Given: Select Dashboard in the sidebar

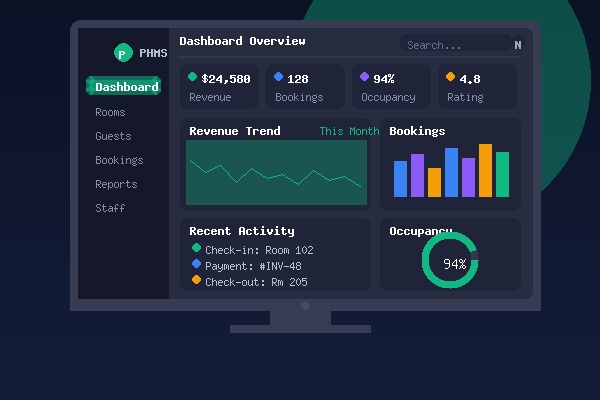Looking at the screenshot, I should click(x=124, y=86).
